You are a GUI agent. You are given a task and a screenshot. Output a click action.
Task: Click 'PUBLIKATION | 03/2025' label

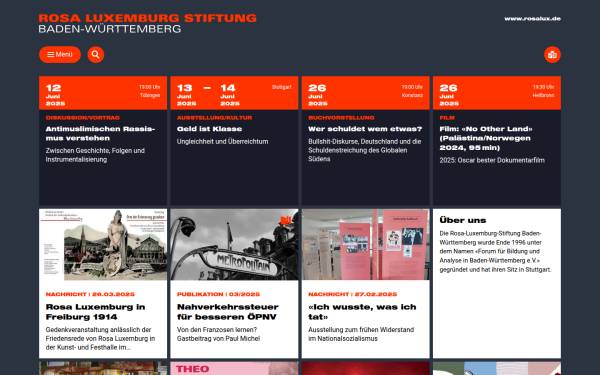pos(218,294)
